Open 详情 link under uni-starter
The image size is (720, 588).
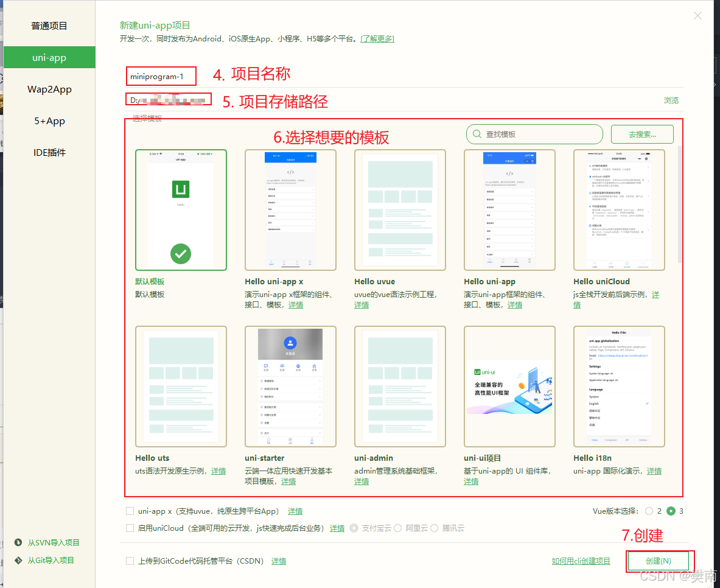click(x=288, y=481)
